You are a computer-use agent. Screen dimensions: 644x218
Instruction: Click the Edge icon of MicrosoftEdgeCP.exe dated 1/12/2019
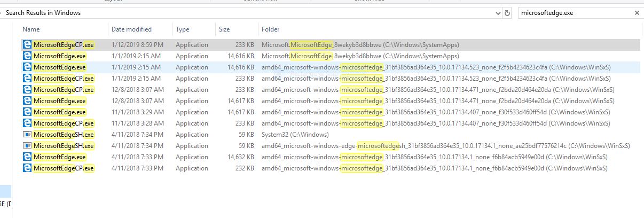[x=27, y=45]
